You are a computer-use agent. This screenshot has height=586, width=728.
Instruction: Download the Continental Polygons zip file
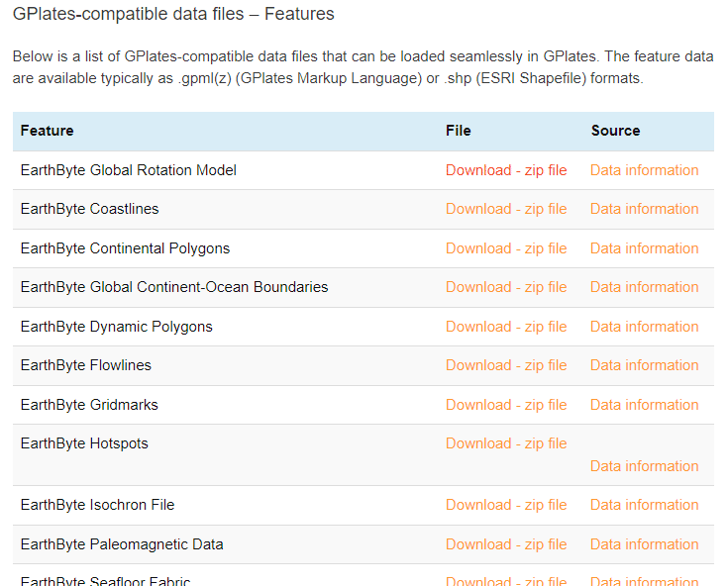point(506,248)
